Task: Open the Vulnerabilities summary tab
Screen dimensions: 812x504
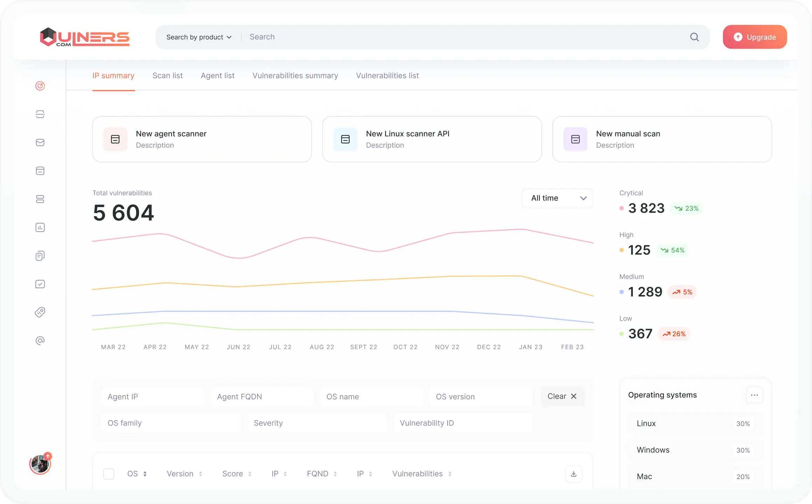Action: tap(295, 76)
